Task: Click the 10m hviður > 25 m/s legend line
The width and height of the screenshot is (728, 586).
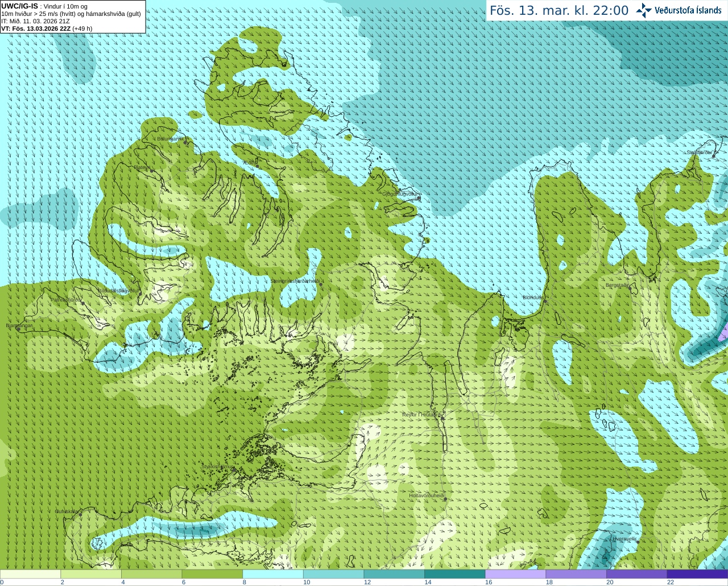Action: point(71,14)
